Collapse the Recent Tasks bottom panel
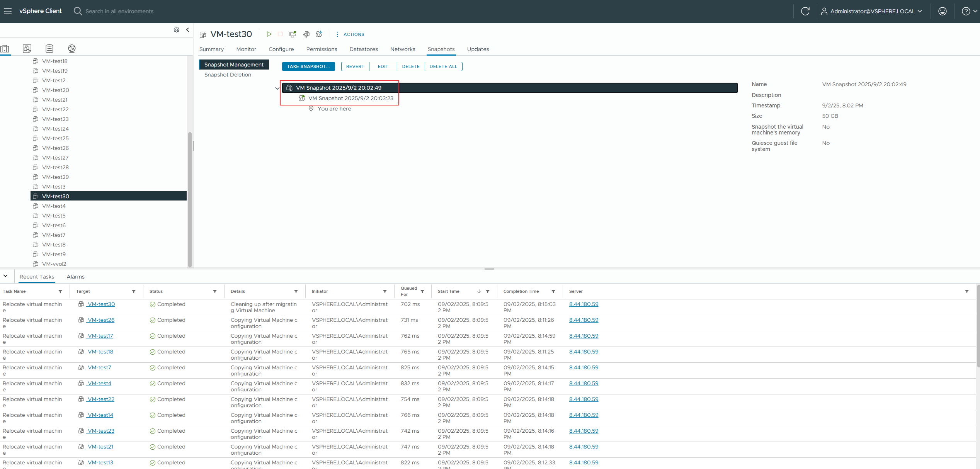The image size is (980, 469). click(x=5, y=276)
